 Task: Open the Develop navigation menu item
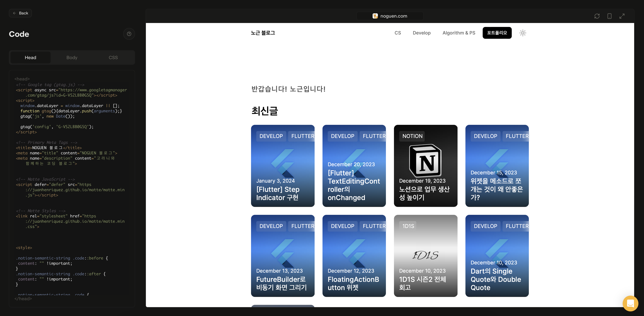click(422, 33)
